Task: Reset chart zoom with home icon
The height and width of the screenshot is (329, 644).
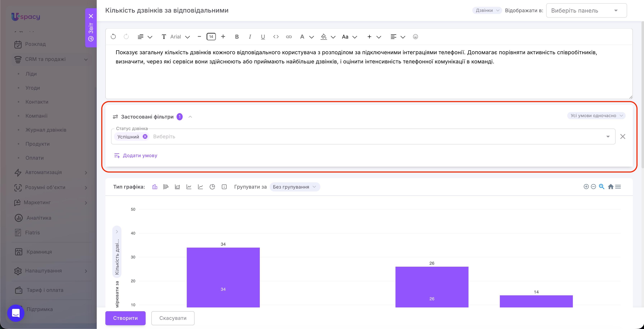Action: (x=611, y=187)
